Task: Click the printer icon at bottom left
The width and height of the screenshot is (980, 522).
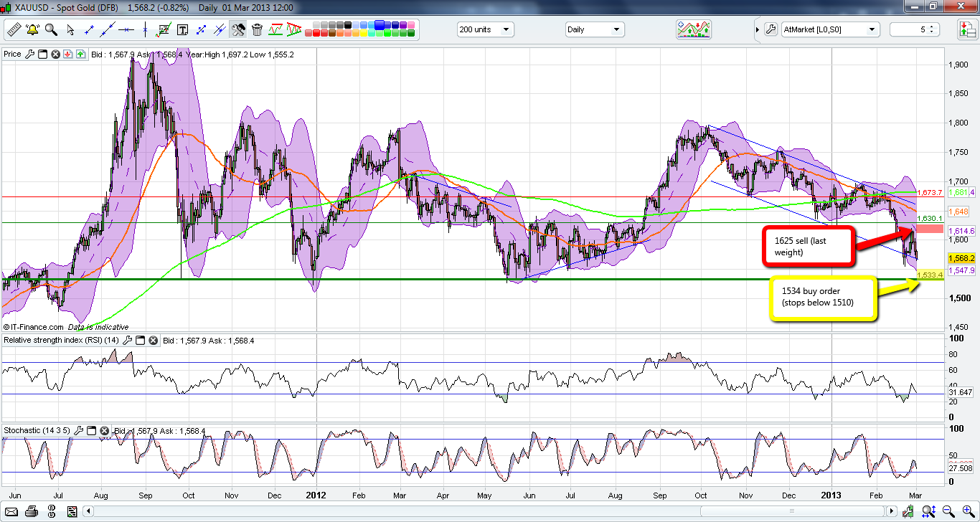Action: tap(31, 511)
